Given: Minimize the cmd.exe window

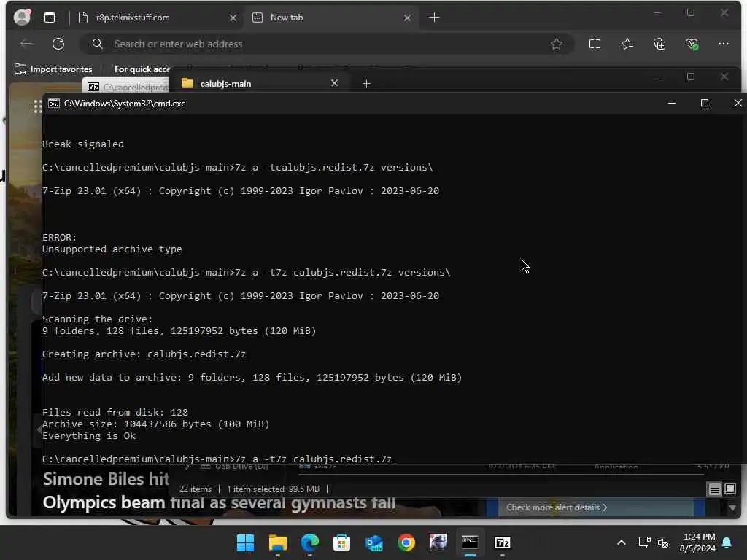Looking at the screenshot, I should point(672,103).
